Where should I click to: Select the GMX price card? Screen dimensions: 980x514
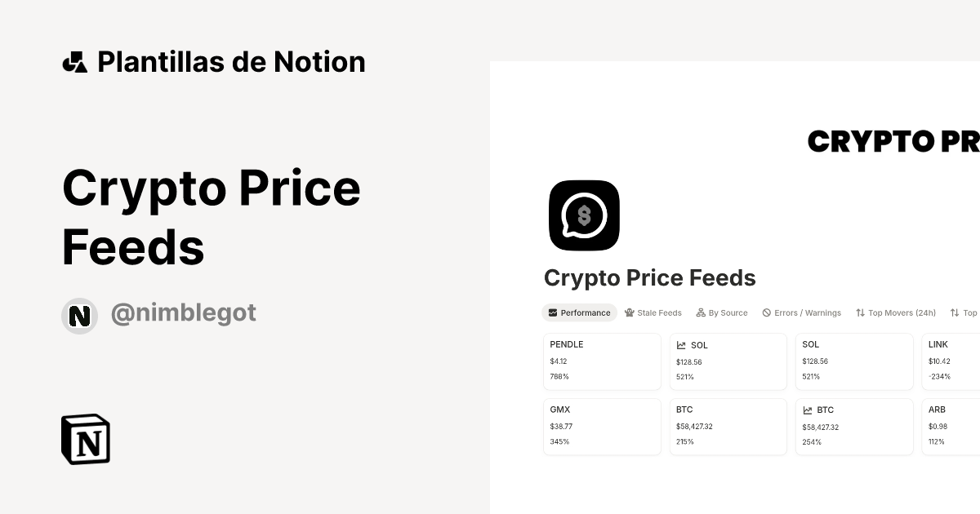click(x=602, y=426)
